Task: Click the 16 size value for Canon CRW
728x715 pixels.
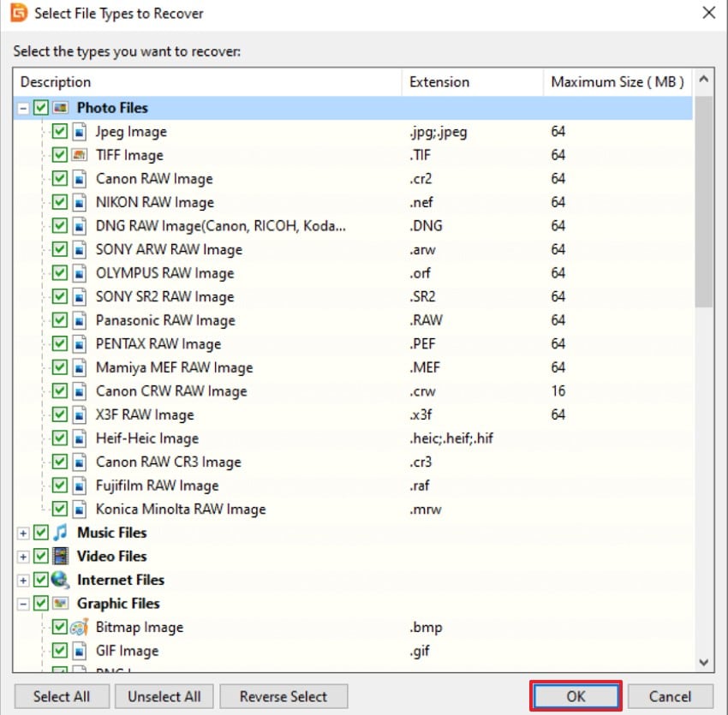Action: (558, 391)
